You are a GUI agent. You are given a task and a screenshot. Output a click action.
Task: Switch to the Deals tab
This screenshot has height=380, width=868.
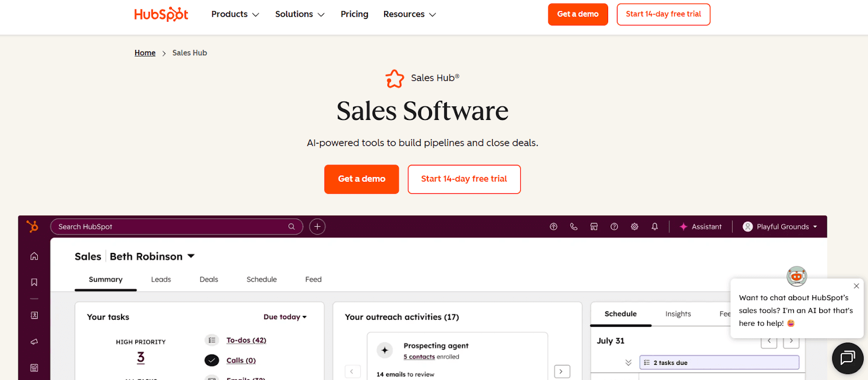[x=209, y=280]
